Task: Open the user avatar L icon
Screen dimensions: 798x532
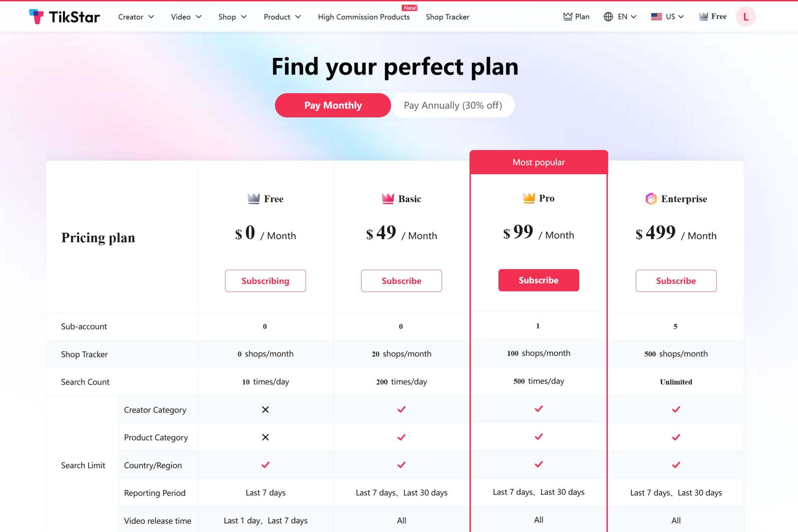Action: pos(745,17)
